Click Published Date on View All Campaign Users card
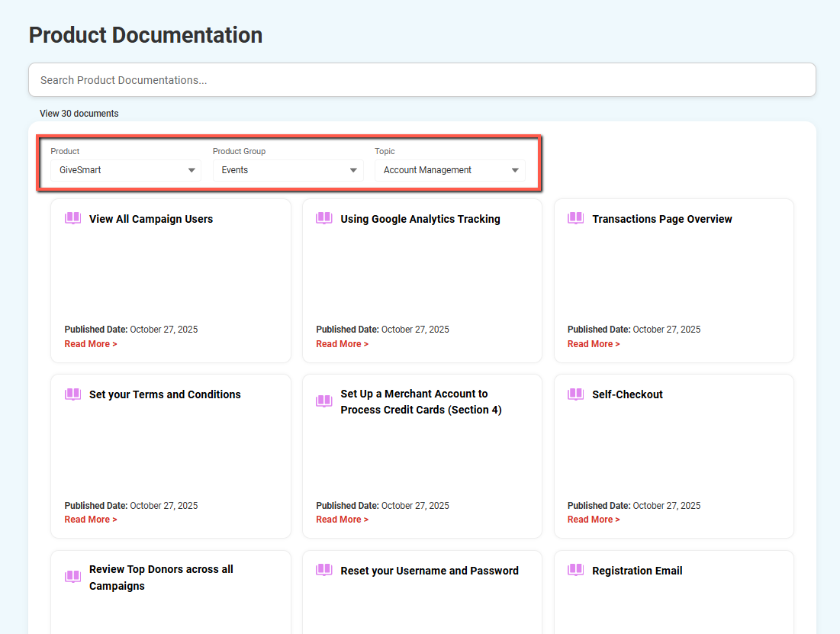The height and width of the screenshot is (634, 840). point(131,330)
